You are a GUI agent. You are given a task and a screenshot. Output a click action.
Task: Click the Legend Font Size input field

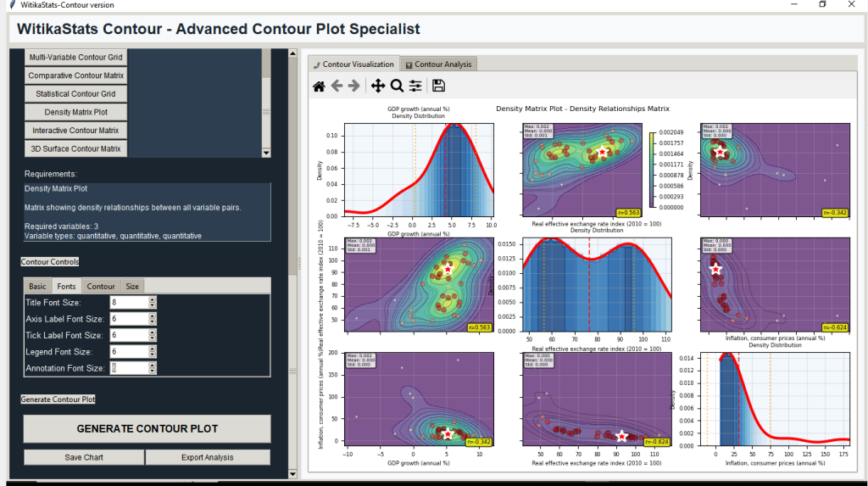pos(129,352)
